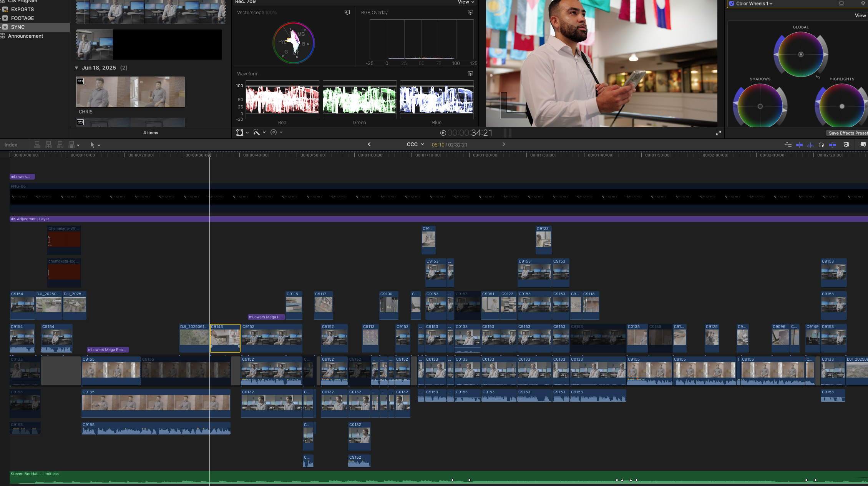Disable video skimming in the timeline toolbar
868x486 pixels.
(x=800, y=145)
